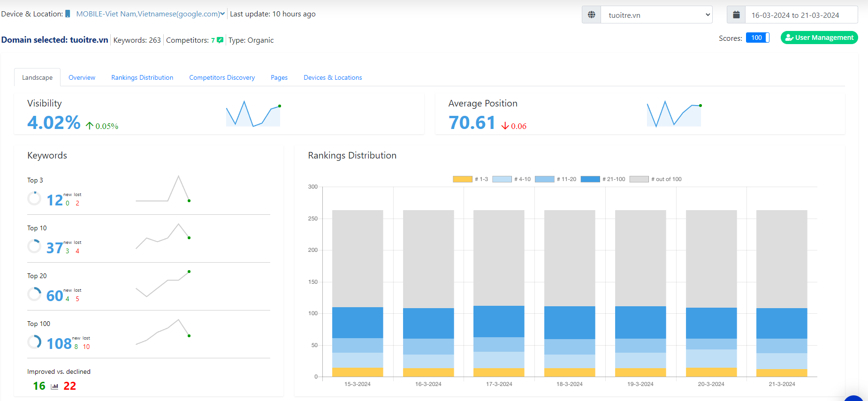
Task: Open the Device & Location dropdown
Action: (x=151, y=14)
